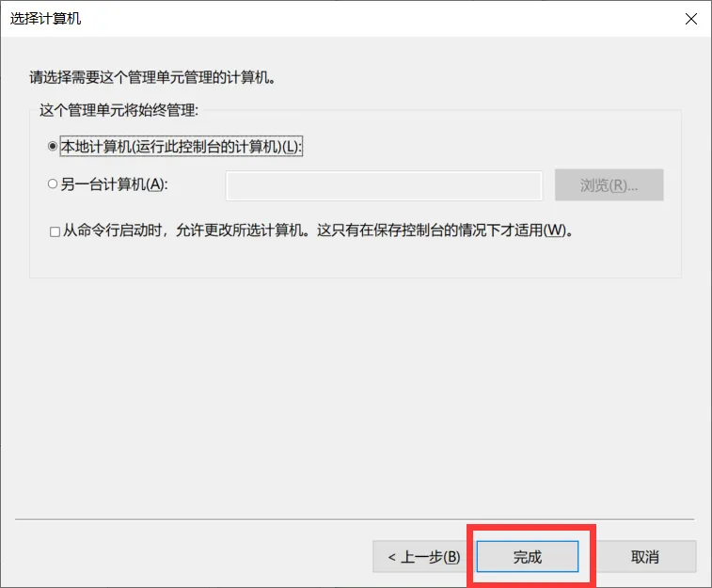Click the 完成 button
Viewport: 712px width, 588px height.
tap(528, 556)
